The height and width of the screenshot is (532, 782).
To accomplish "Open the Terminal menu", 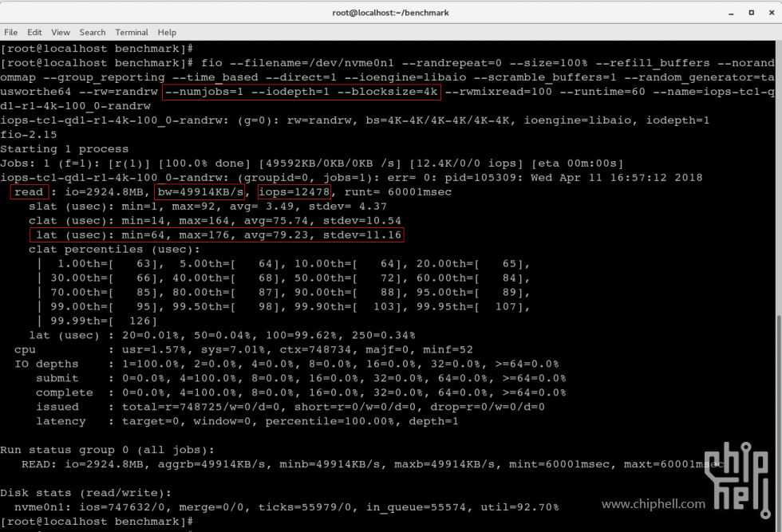I will click(132, 32).
